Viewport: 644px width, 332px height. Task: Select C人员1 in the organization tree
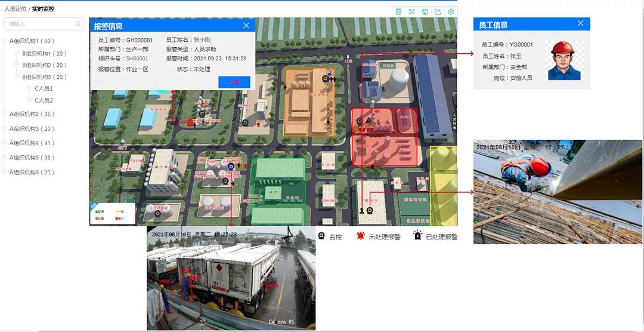point(44,88)
